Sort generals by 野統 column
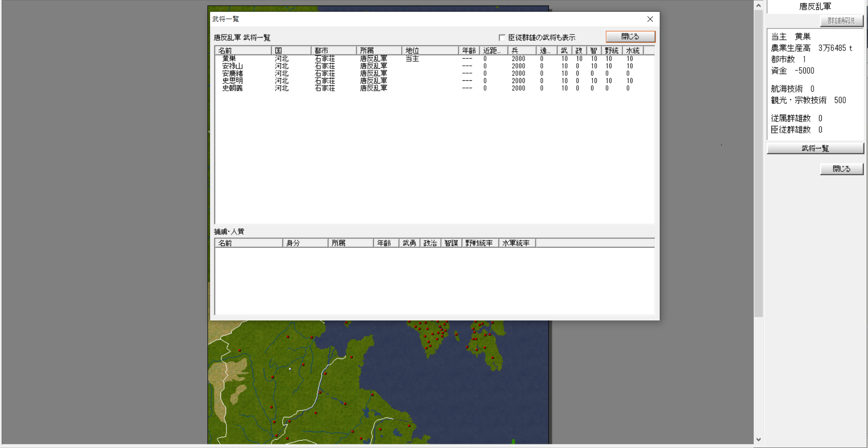The width and height of the screenshot is (868, 448). tap(611, 50)
